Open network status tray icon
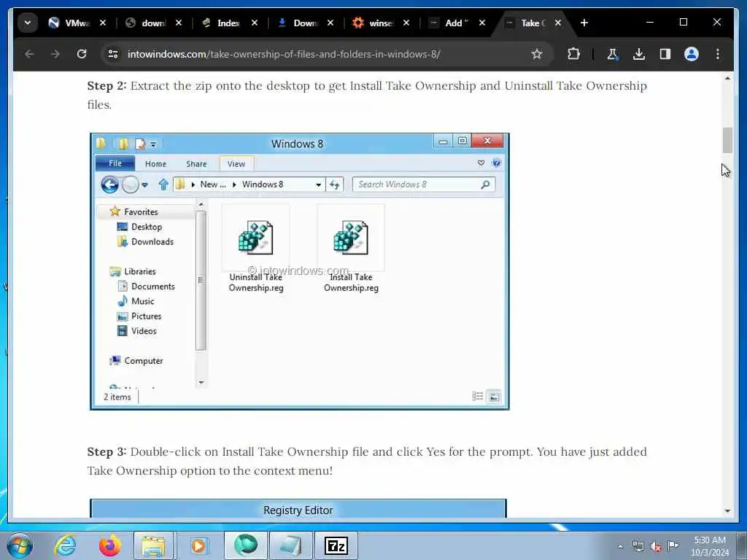This screenshot has width=747, height=560. pyautogui.click(x=638, y=547)
